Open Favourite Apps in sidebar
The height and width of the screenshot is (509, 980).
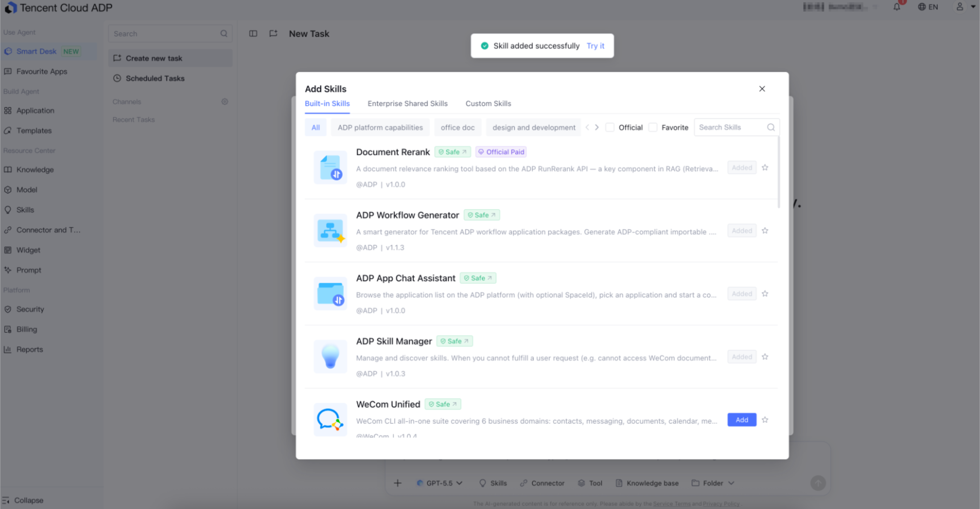(48, 71)
